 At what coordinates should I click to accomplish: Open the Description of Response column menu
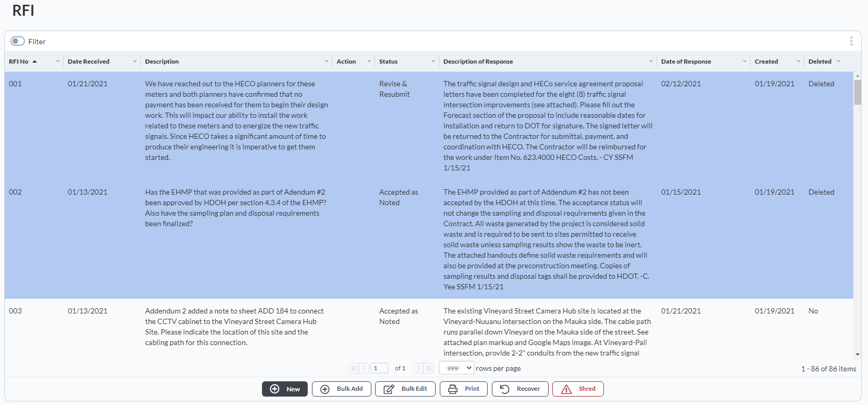click(651, 62)
